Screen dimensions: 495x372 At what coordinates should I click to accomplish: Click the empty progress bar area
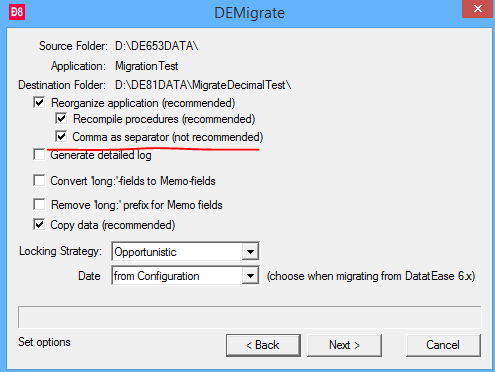pos(250,317)
